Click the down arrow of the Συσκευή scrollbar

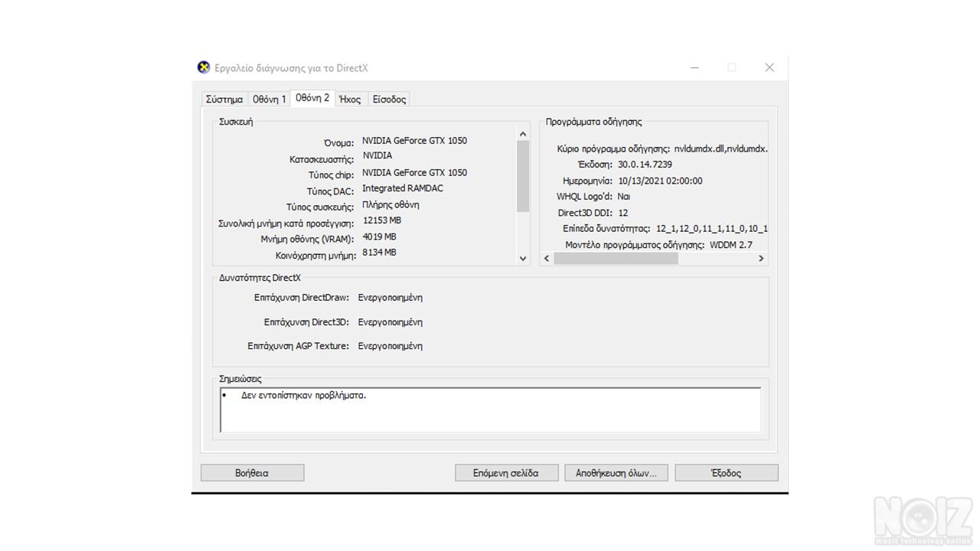pyautogui.click(x=524, y=259)
